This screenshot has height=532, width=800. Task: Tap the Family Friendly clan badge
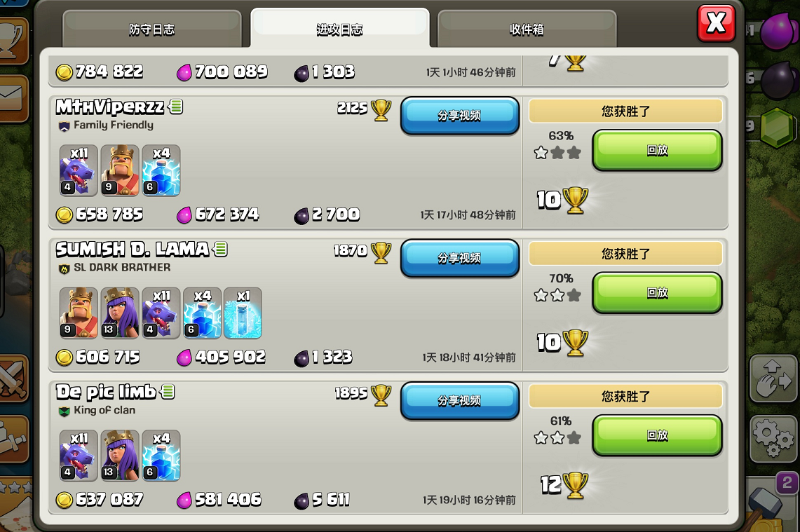click(x=64, y=126)
